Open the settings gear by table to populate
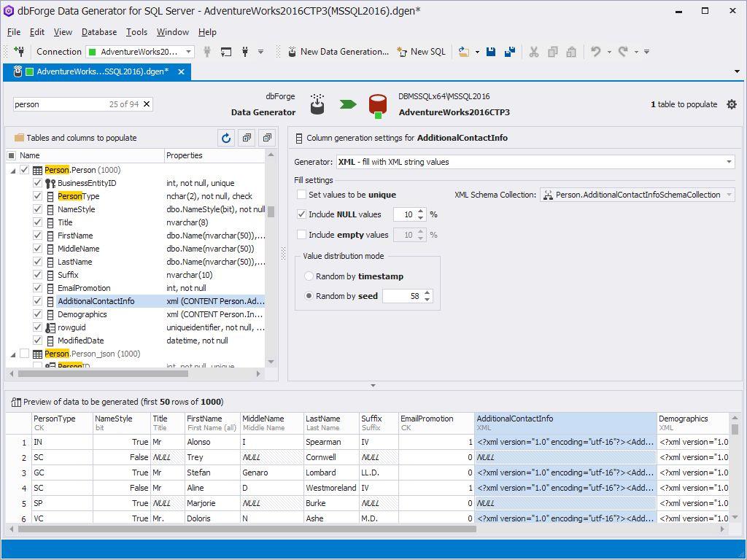The image size is (747, 560). pyautogui.click(x=731, y=104)
